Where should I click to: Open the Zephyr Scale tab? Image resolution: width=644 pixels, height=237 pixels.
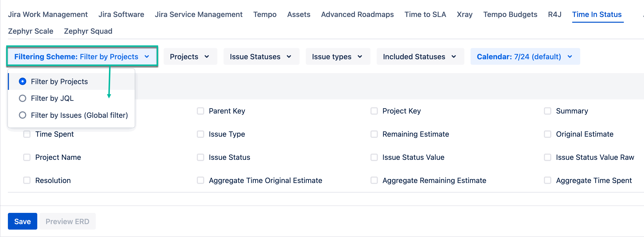pyautogui.click(x=31, y=31)
